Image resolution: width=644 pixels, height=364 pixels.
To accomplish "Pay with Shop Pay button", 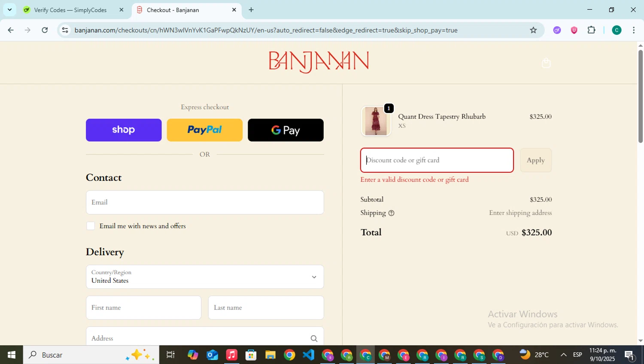I will (x=124, y=130).
